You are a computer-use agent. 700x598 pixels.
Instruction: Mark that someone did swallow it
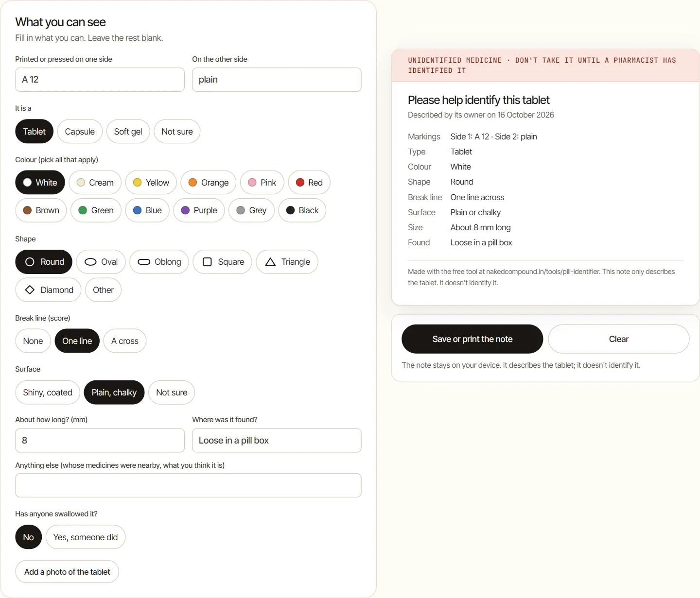click(x=86, y=537)
